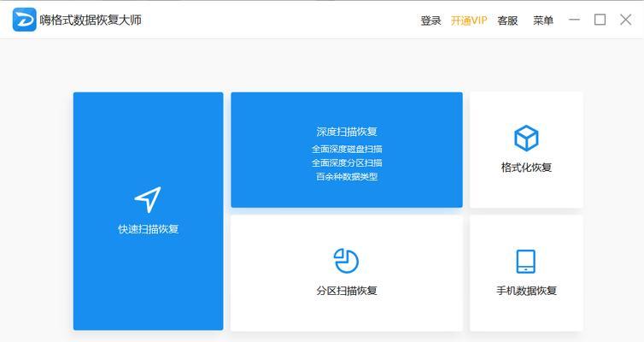Close the data recovery application
644x342 pixels.
click(625, 20)
